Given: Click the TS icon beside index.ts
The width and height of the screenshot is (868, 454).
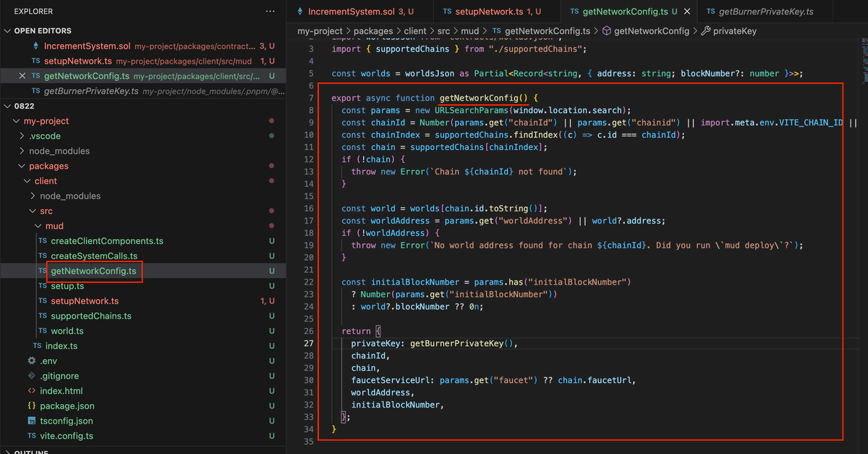Looking at the screenshot, I should (37, 346).
